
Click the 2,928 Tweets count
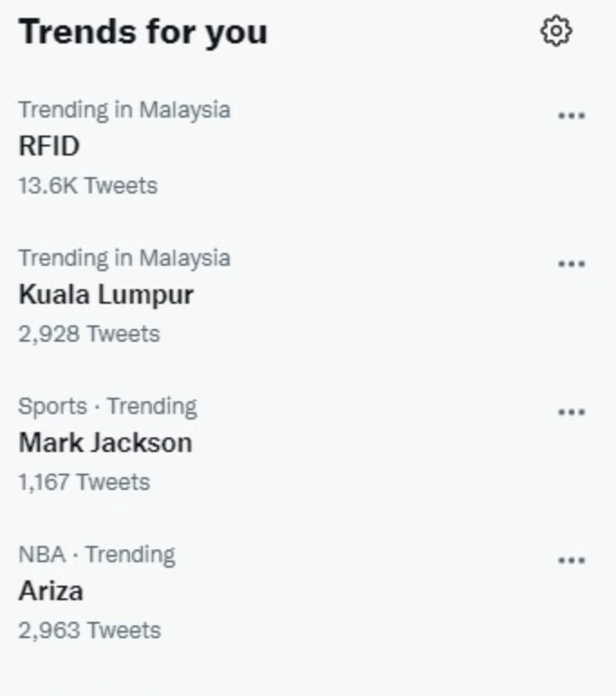click(89, 334)
